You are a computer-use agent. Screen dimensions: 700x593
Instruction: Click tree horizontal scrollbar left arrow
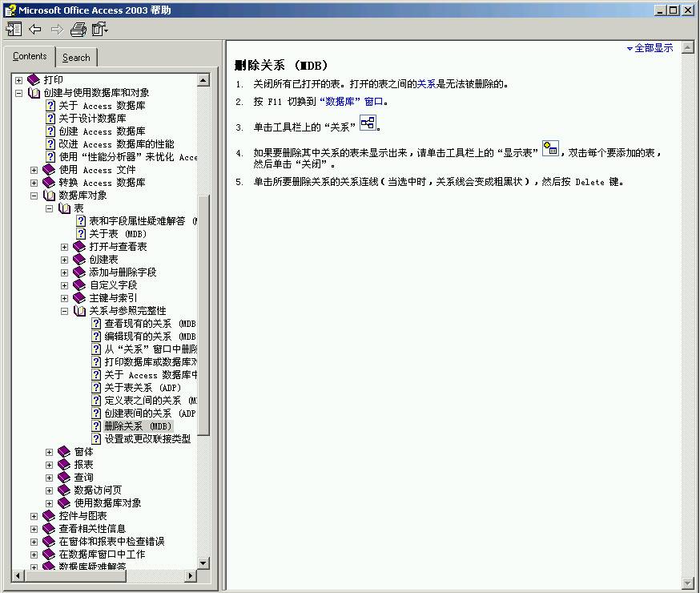18,576
